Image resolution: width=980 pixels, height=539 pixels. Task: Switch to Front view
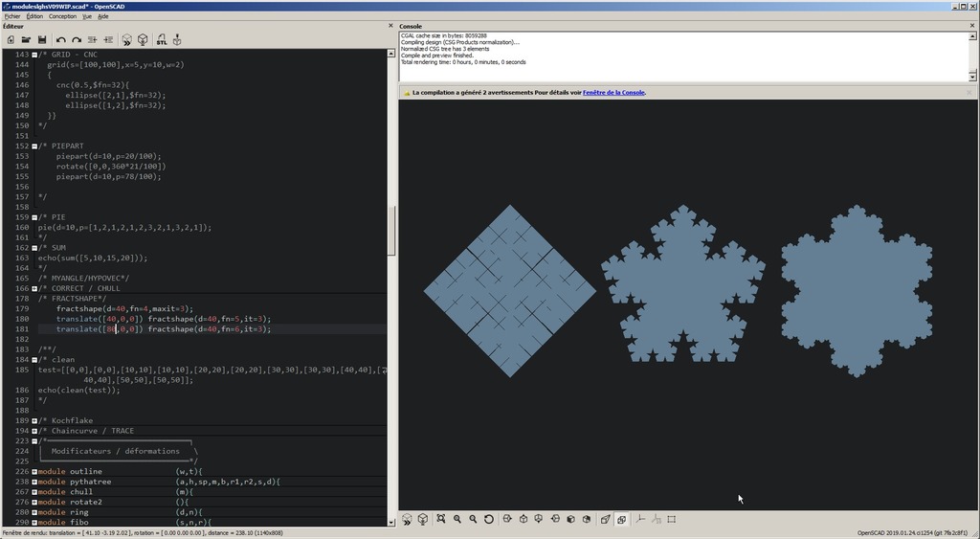click(570, 519)
